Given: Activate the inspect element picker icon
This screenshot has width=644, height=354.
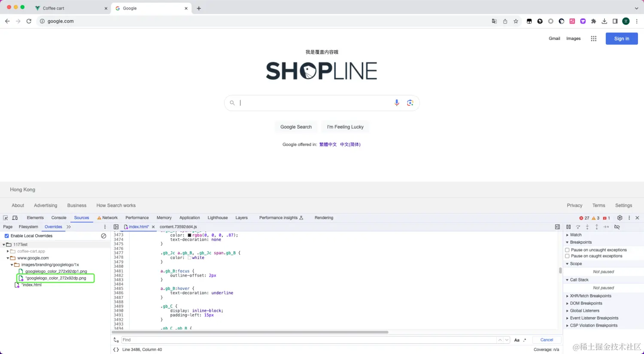Looking at the screenshot, I should (x=6, y=218).
